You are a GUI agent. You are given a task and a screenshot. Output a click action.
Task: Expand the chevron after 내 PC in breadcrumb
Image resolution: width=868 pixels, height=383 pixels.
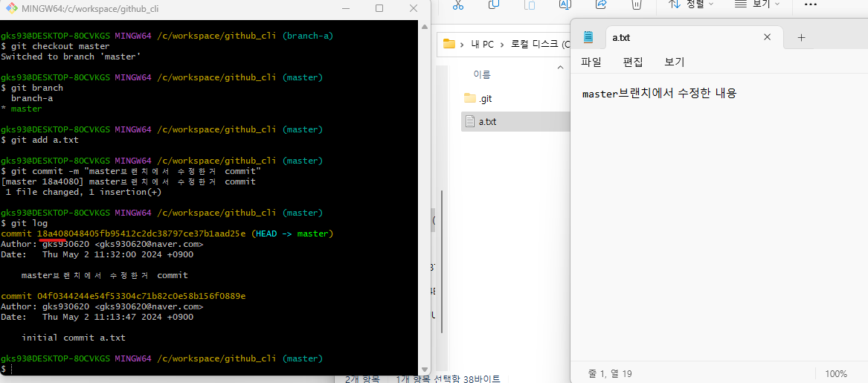(x=502, y=45)
